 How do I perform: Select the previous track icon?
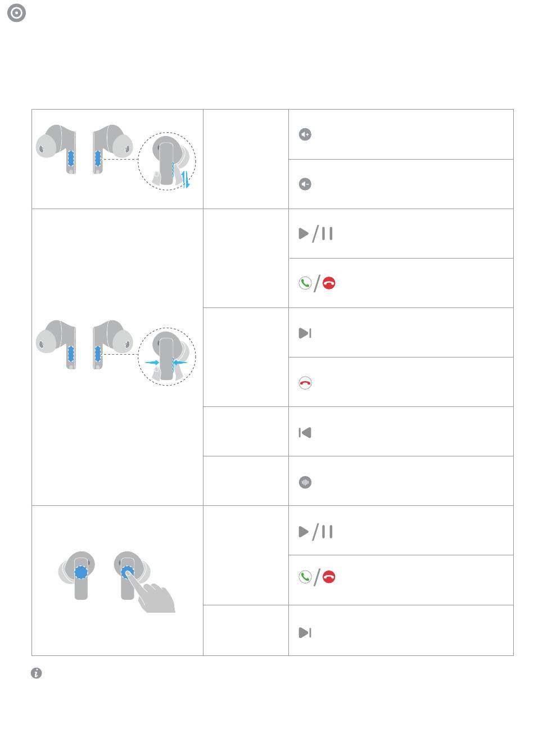pos(305,432)
